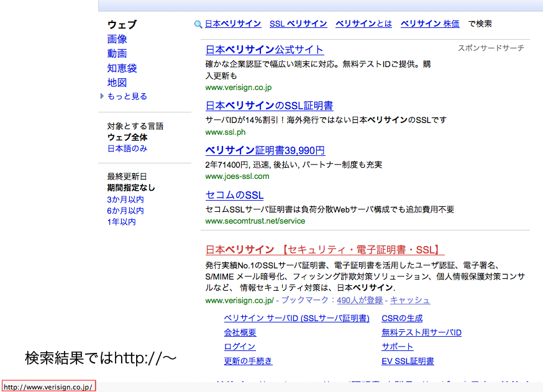Open sponsored link 日本ベリサイン公式サイト
Image resolution: width=543 pixels, height=392 pixels.
click(x=265, y=50)
